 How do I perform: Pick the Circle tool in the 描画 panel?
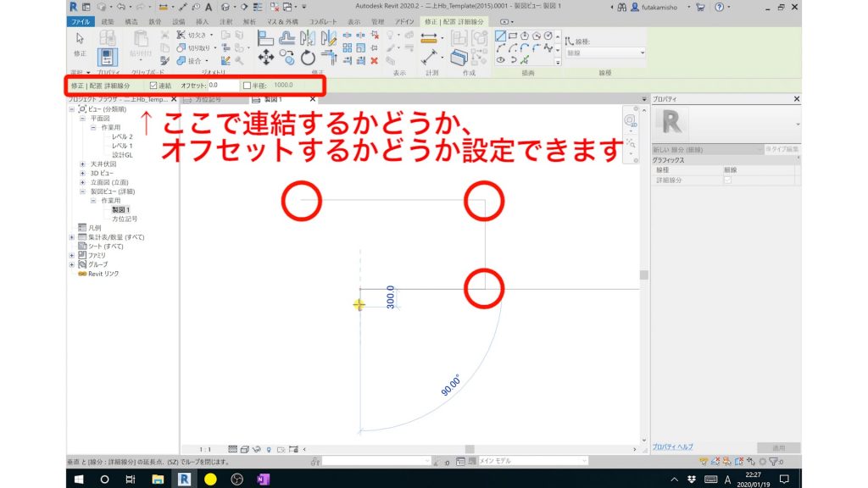coord(548,36)
